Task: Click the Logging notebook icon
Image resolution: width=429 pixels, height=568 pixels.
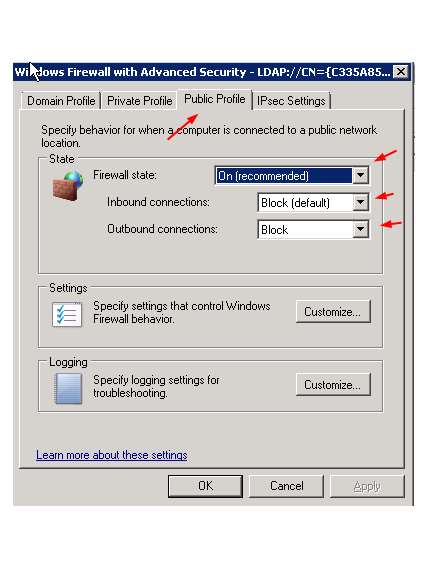Action: pos(68,389)
